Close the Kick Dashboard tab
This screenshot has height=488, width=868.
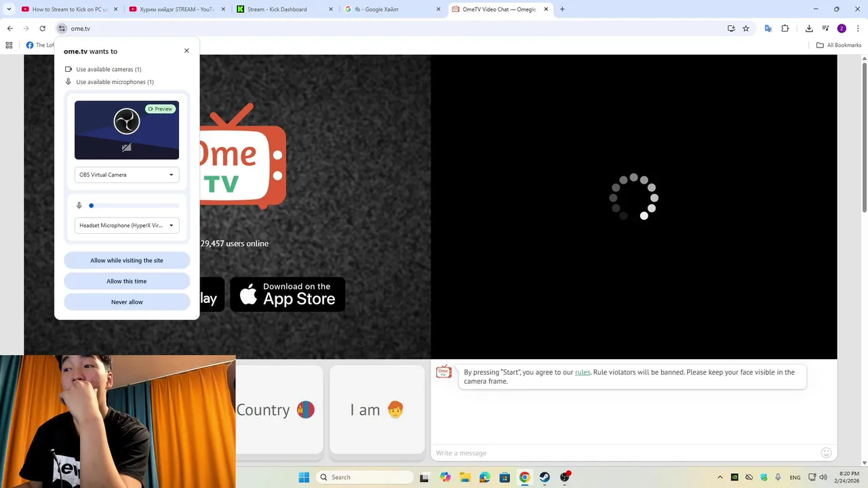point(331,9)
